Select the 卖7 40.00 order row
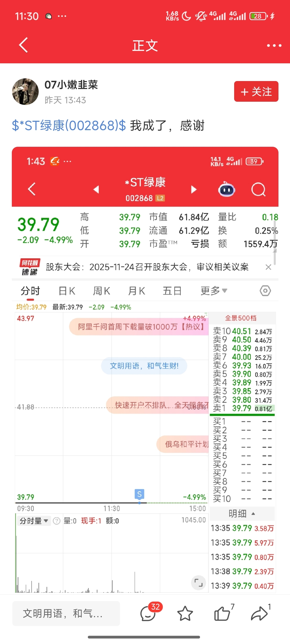The image size is (290, 644). [242, 357]
